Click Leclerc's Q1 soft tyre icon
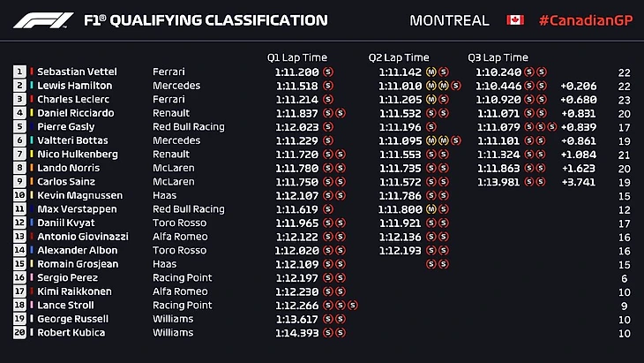 [x=328, y=99]
